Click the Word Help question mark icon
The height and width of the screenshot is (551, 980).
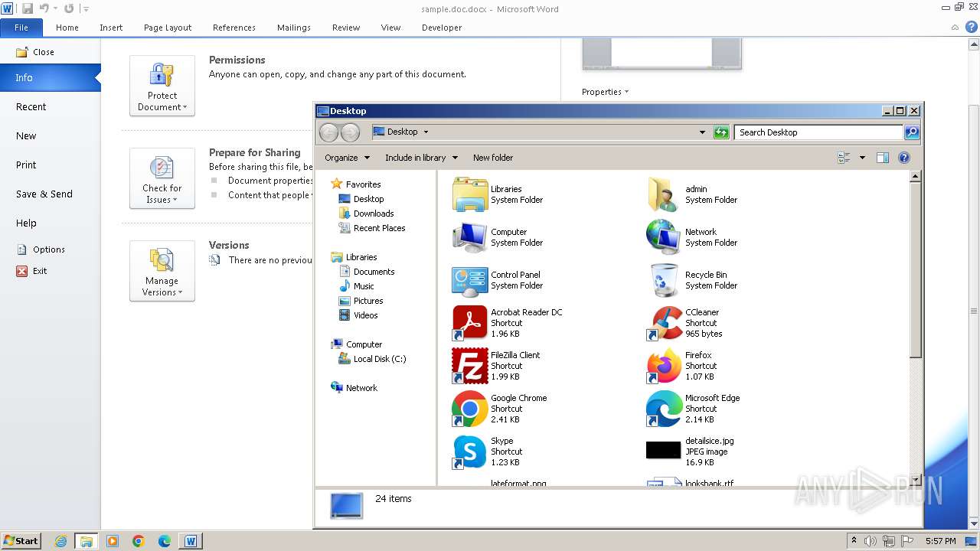(971, 27)
